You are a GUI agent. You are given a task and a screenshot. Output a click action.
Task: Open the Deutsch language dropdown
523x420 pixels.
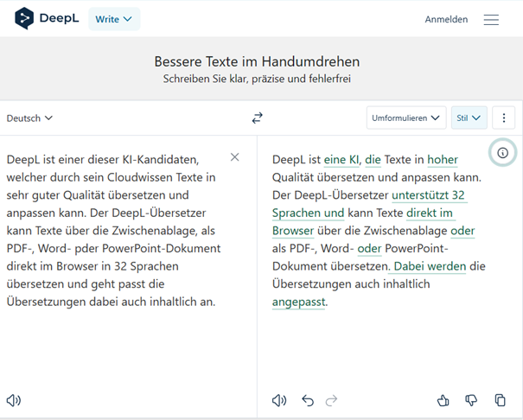[29, 118]
